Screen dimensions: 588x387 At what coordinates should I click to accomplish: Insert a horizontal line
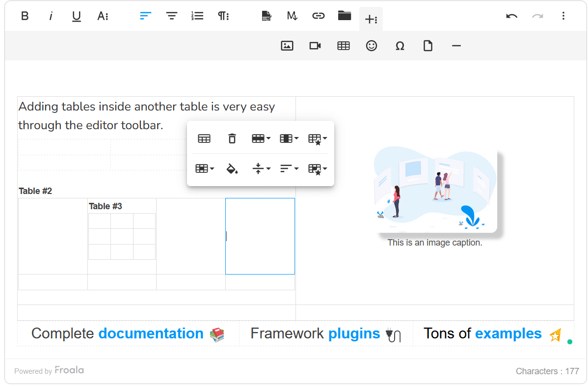click(456, 46)
